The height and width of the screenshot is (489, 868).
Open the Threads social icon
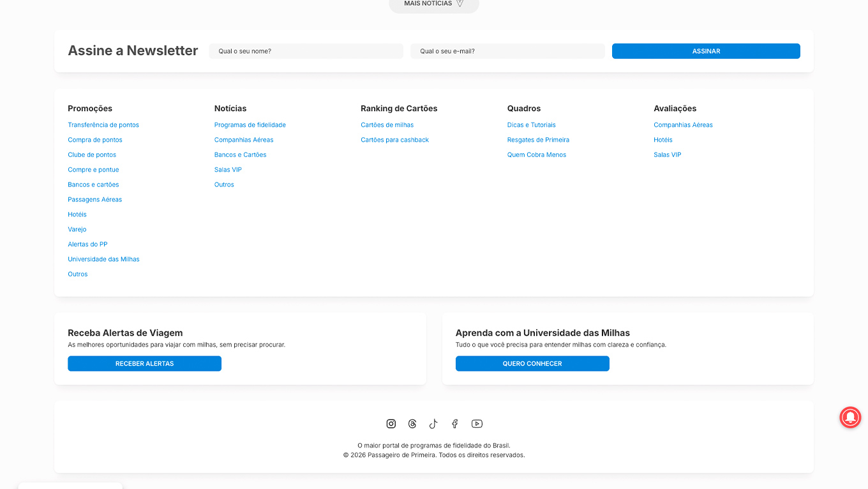click(x=412, y=424)
